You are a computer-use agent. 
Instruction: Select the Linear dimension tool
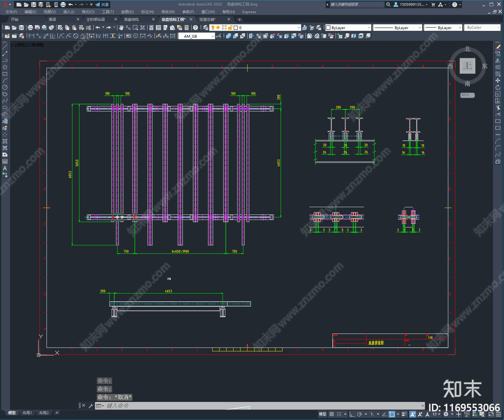(x=31, y=36)
